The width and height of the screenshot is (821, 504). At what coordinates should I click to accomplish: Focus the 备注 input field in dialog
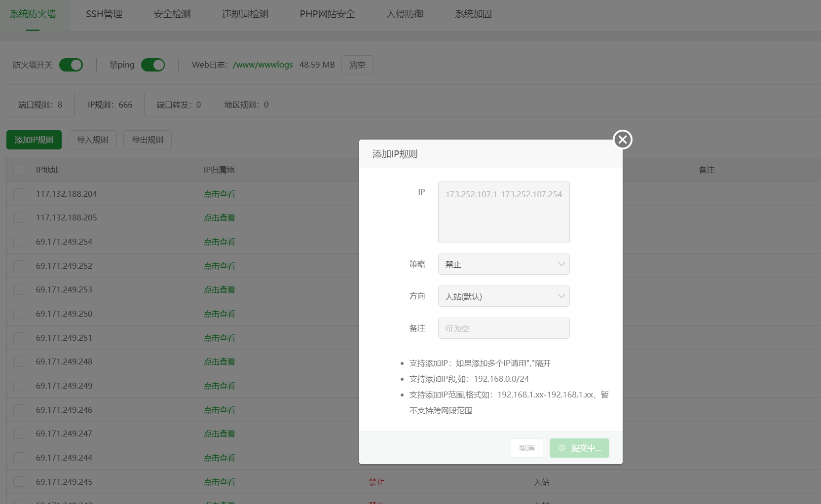tap(504, 328)
